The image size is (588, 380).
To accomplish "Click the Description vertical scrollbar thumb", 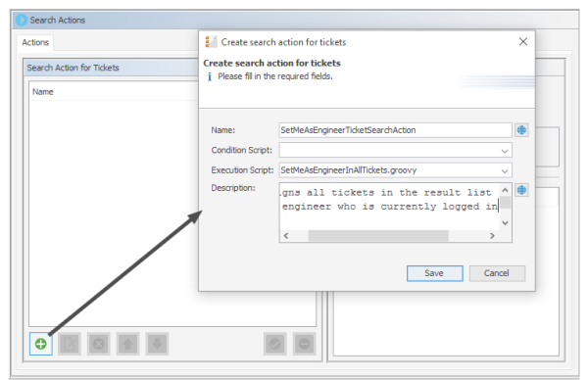I will [x=505, y=203].
